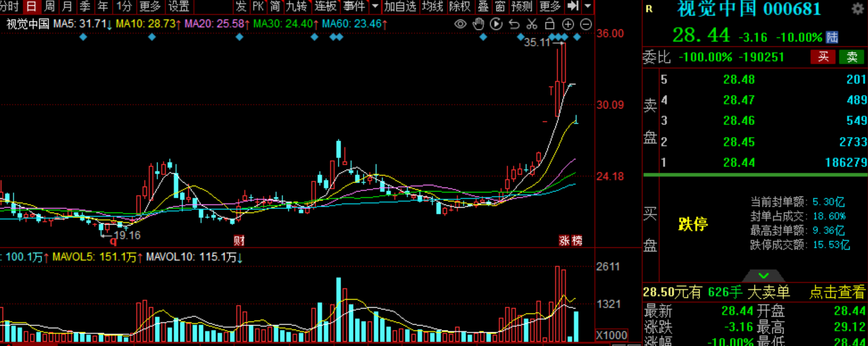Viewport: 868px width, 346px height.
Task: Click the undo arrow icon
Action: (514, 24)
